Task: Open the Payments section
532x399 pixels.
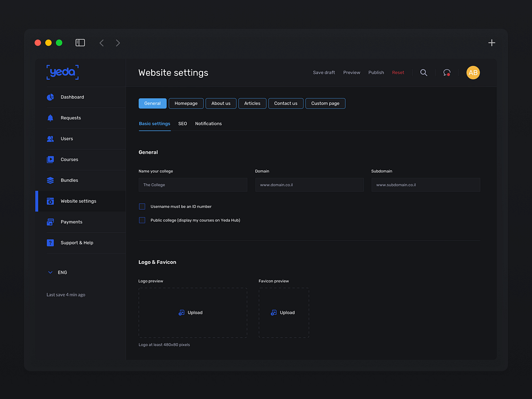Action: (x=70, y=222)
